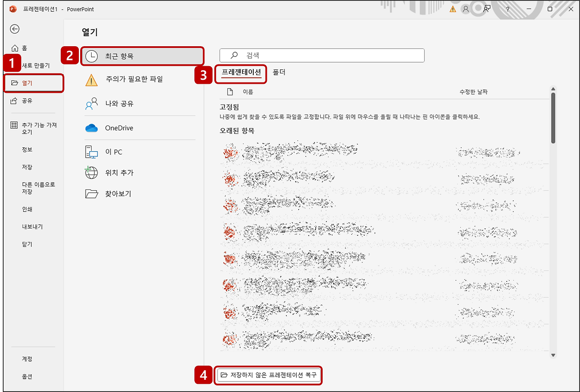
Task: Click the file list scrollbar up arrow
Action: coord(553,89)
